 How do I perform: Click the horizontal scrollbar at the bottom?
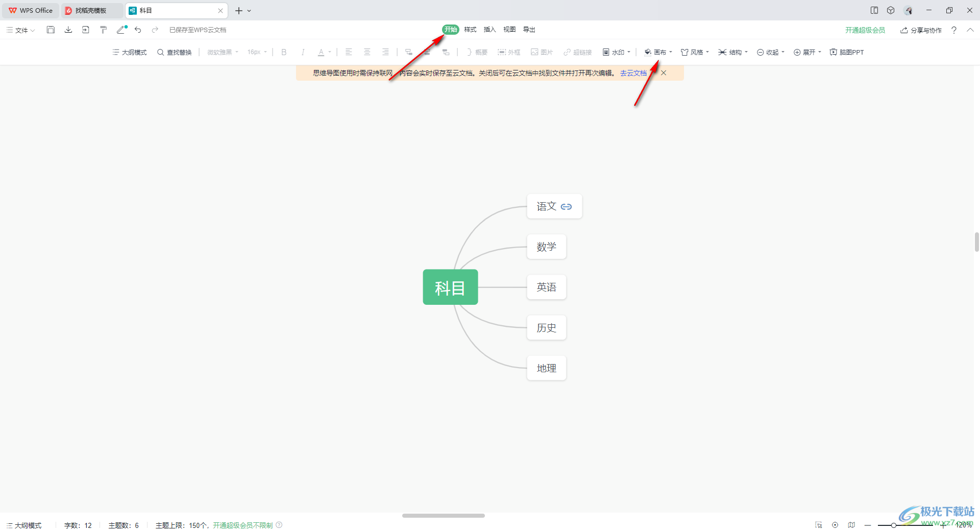point(443,515)
